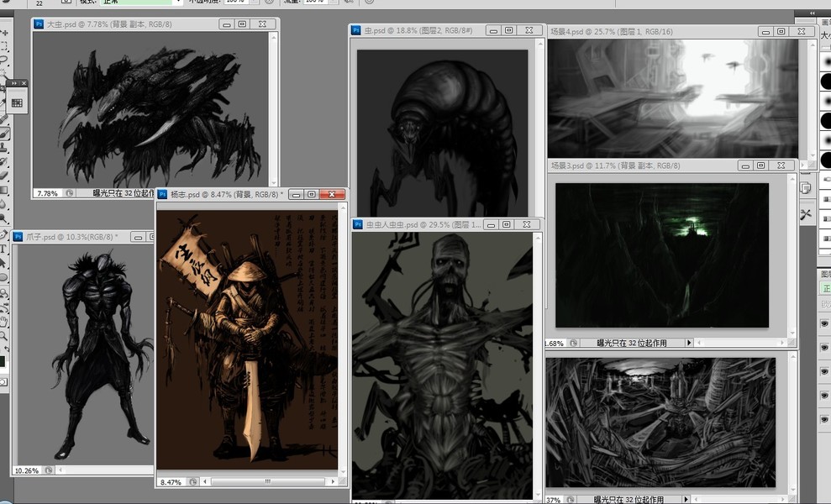Image resolution: width=831 pixels, height=504 pixels.
Task: Close the small floating panel
Action: point(24,83)
